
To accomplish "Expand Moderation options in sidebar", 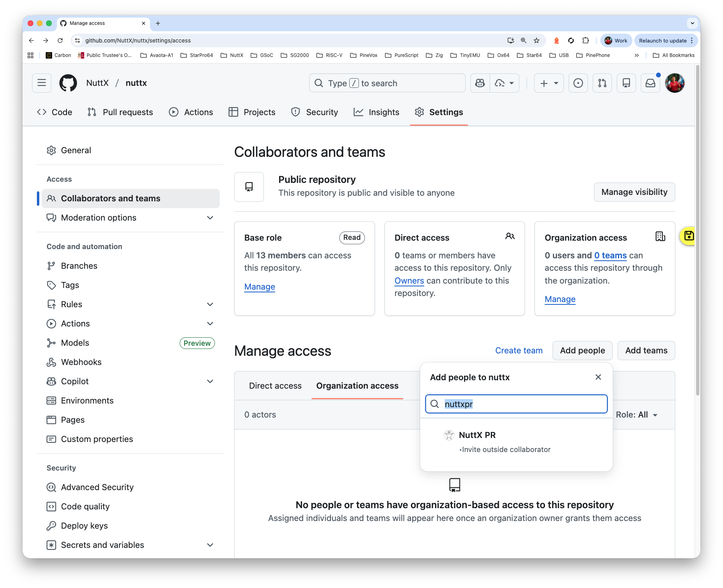I will (210, 218).
